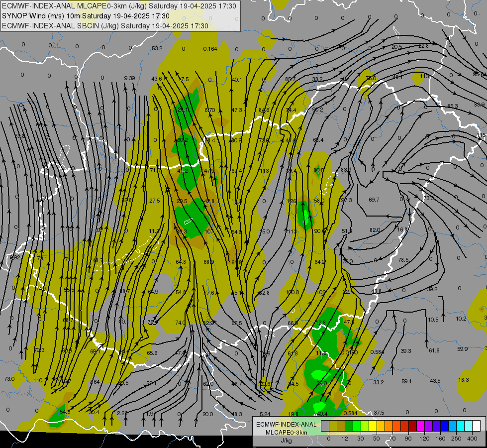Click the SBCIN header line
This screenshot has height=448, width=487.
[x=105, y=26]
